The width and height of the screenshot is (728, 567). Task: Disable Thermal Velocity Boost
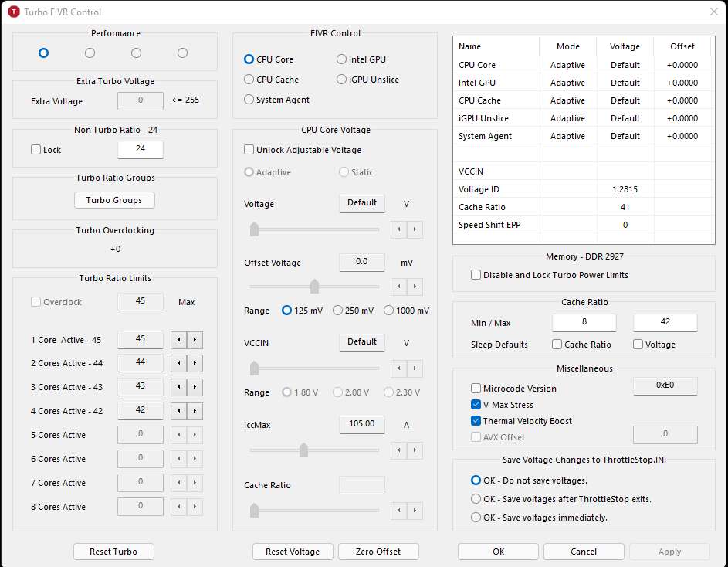[x=476, y=421]
